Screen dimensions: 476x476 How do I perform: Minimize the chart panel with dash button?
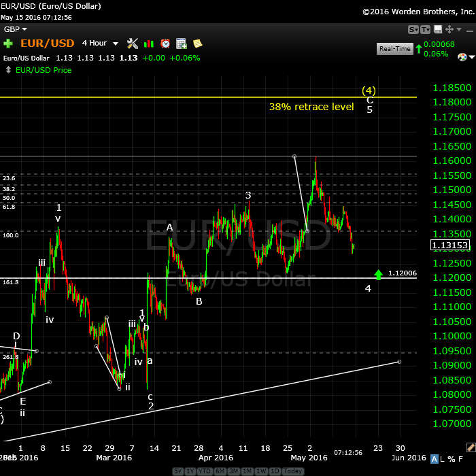(470, 31)
